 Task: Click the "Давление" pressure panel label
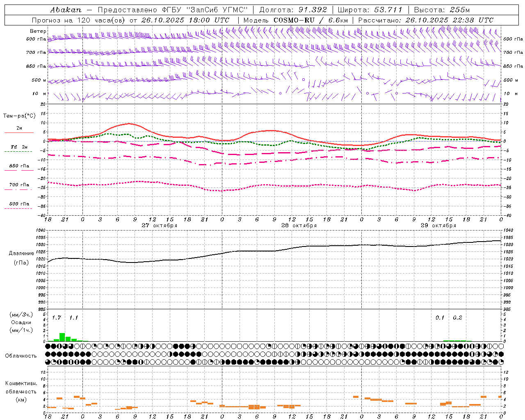[x=21, y=253]
